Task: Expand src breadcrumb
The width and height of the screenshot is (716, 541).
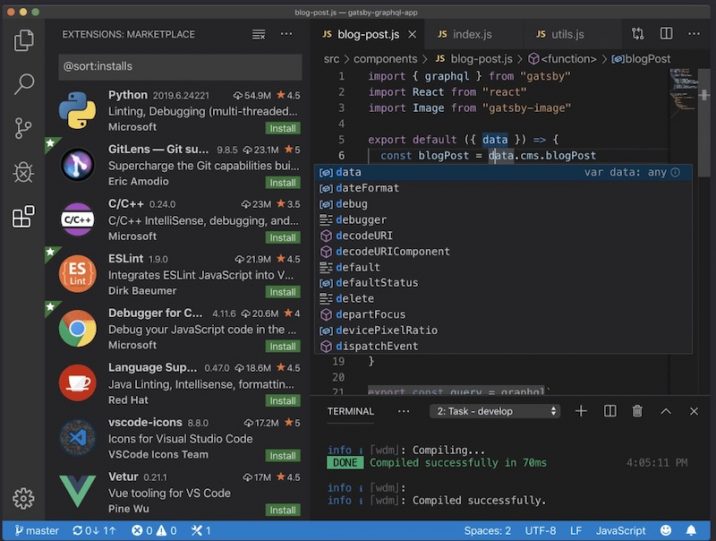Action: point(332,59)
